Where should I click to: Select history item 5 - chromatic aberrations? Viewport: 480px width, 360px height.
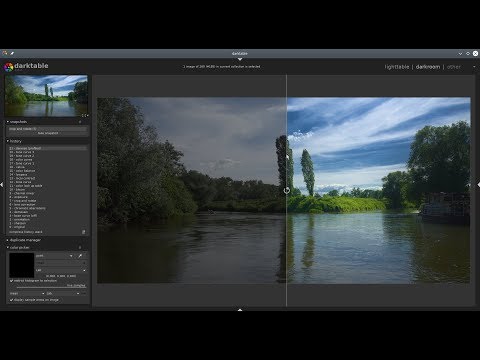pos(48,208)
